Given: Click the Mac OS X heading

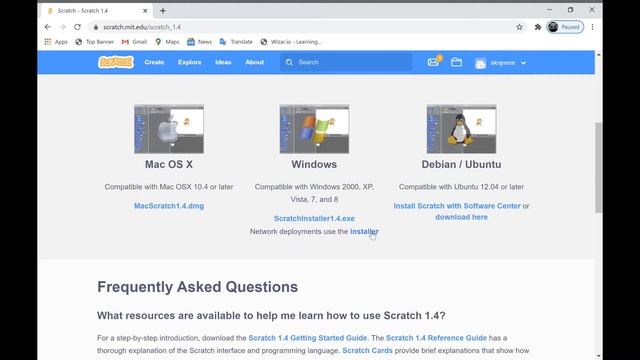Looking at the screenshot, I should (x=169, y=164).
